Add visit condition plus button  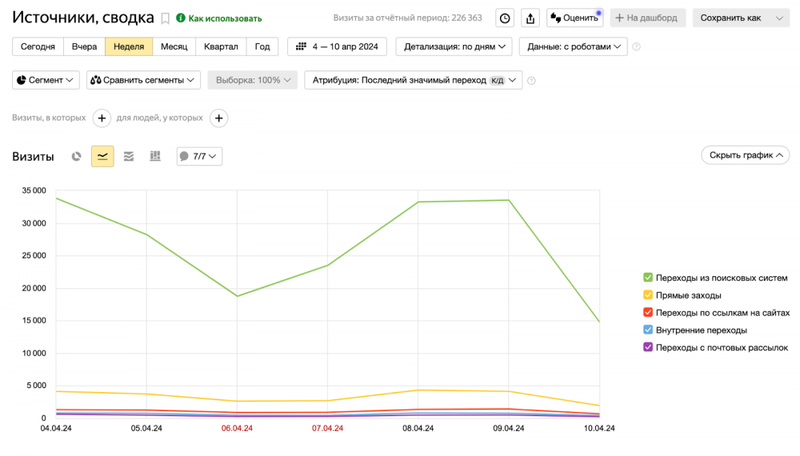102,118
